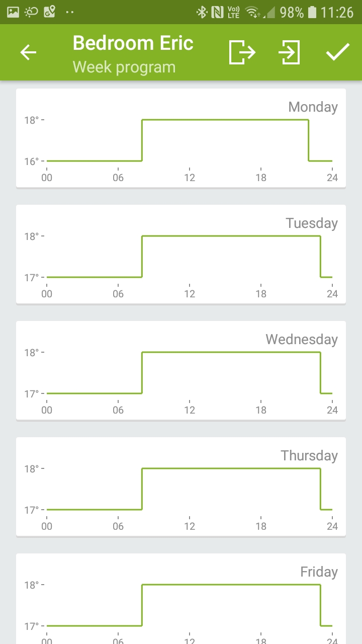Image resolution: width=362 pixels, height=644 pixels.
Task: Tap the maps notification icon
Action: [x=49, y=12]
